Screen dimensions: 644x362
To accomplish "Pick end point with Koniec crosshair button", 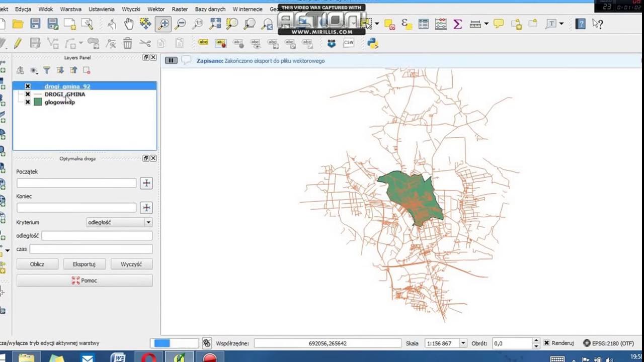I will pos(146,208).
